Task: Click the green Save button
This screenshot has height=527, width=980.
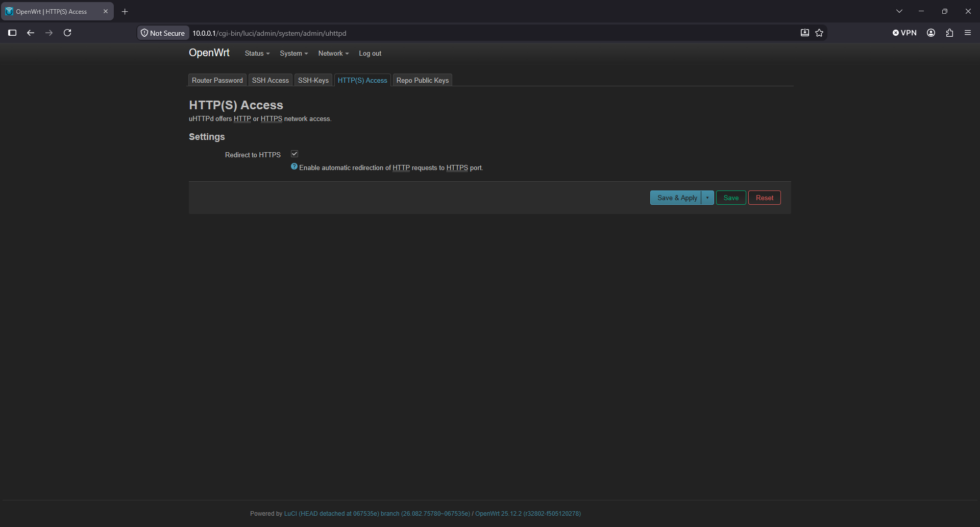Action: [x=731, y=198]
